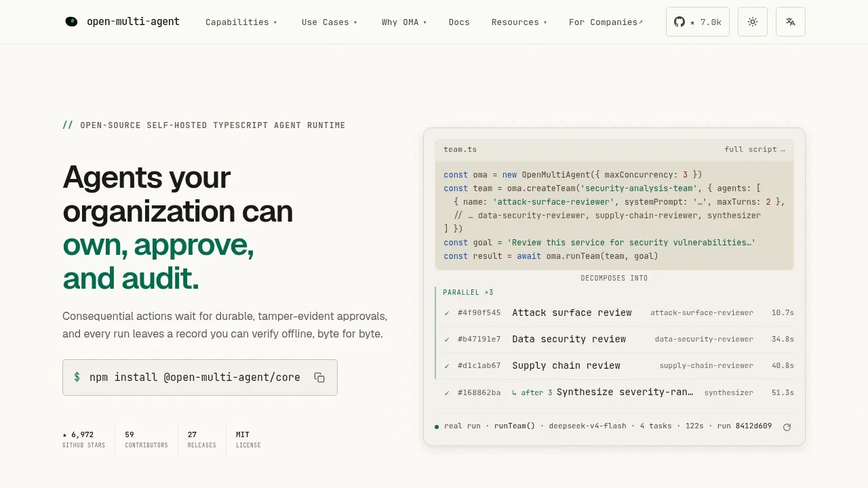Viewport: 868px width, 488px height.
Task: Expand the Capabilities dropdown menu
Action: (x=241, y=22)
